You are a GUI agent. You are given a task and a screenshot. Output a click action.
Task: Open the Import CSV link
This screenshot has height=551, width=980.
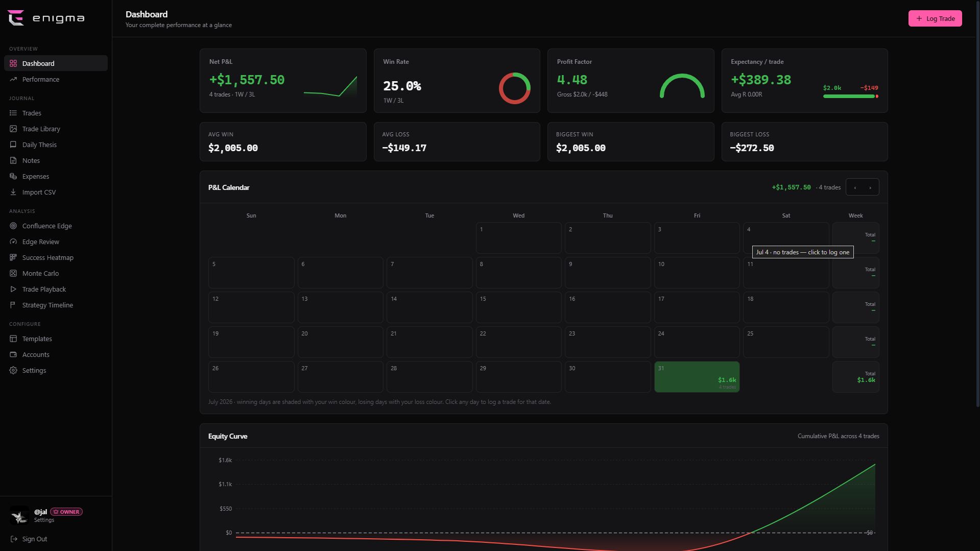pyautogui.click(x=56, y=192)
